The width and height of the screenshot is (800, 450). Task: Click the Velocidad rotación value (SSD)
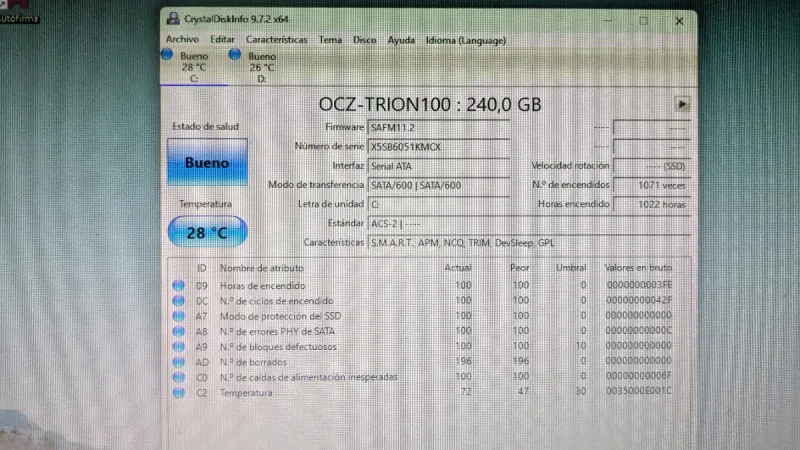pyautogui.click(x=652, y=166)
